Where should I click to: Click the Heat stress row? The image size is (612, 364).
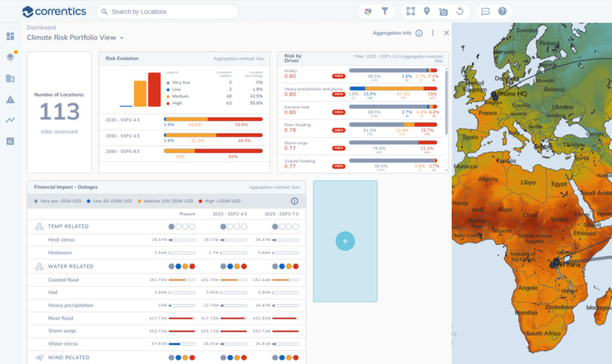(166, 240)
